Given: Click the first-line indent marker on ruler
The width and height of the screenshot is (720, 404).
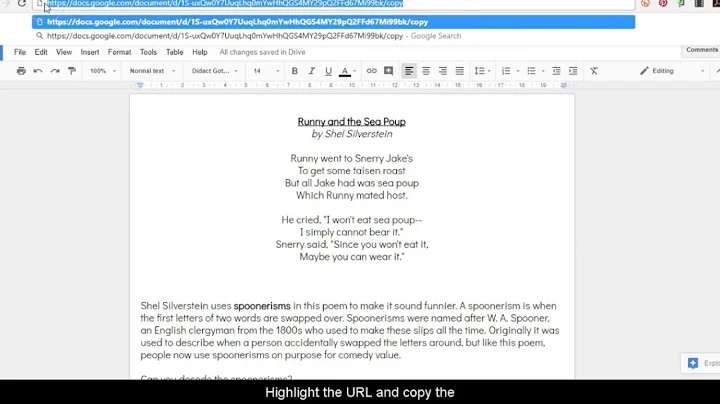Looking at the screenshot, I should click(140, 84).
